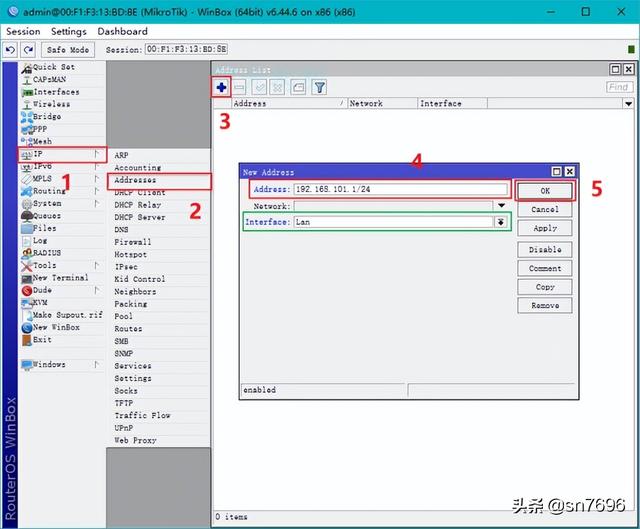Screen dimensions: 640x529
Task: Click Exit in the sidebar
Action: pyautogui.click(x=63, y=340)
